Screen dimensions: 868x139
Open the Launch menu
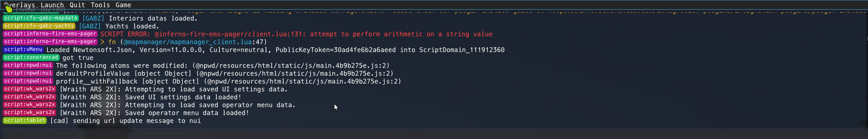(52, 5)
